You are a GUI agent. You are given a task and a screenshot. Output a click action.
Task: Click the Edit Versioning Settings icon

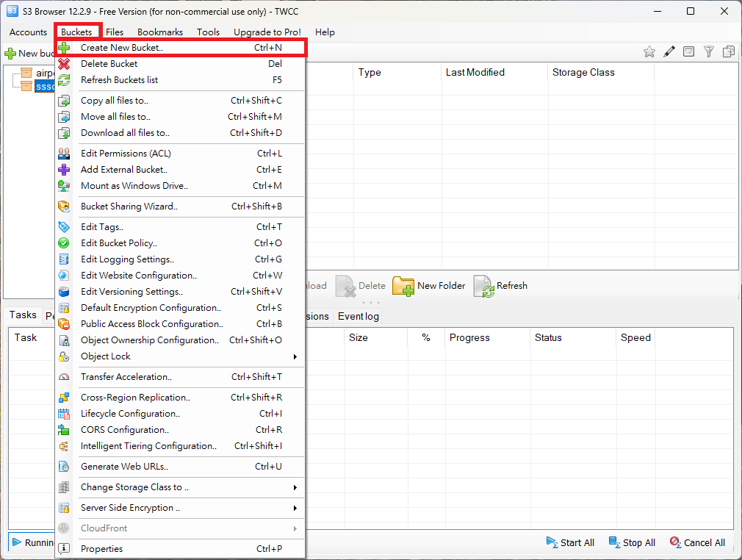(x=64, y=292)
